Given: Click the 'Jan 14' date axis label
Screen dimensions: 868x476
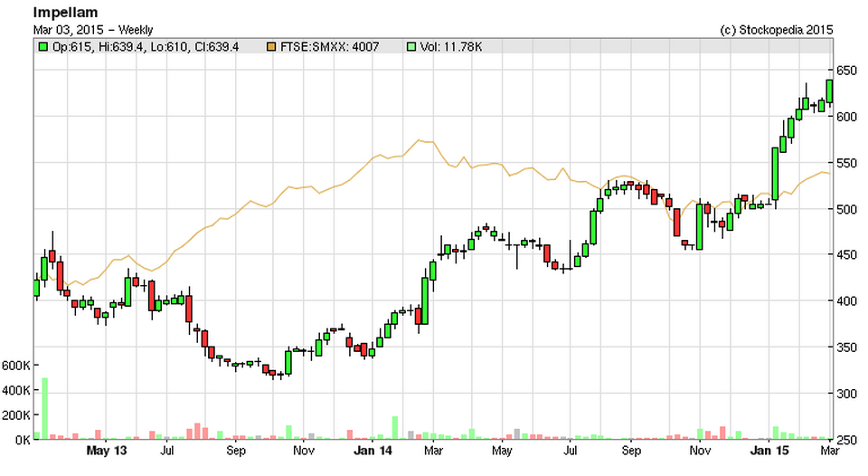Looking at the screenshot, I should coord(373,451).
